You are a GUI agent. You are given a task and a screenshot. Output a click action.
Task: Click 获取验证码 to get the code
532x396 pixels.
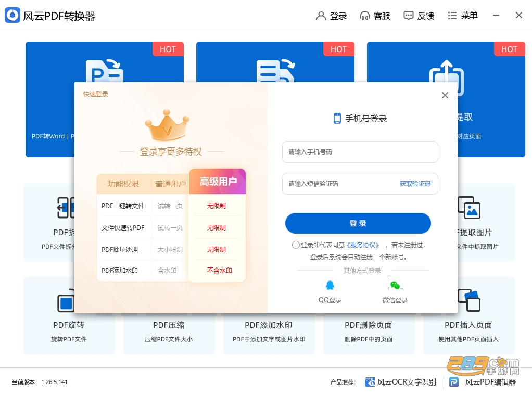point(415,184)
